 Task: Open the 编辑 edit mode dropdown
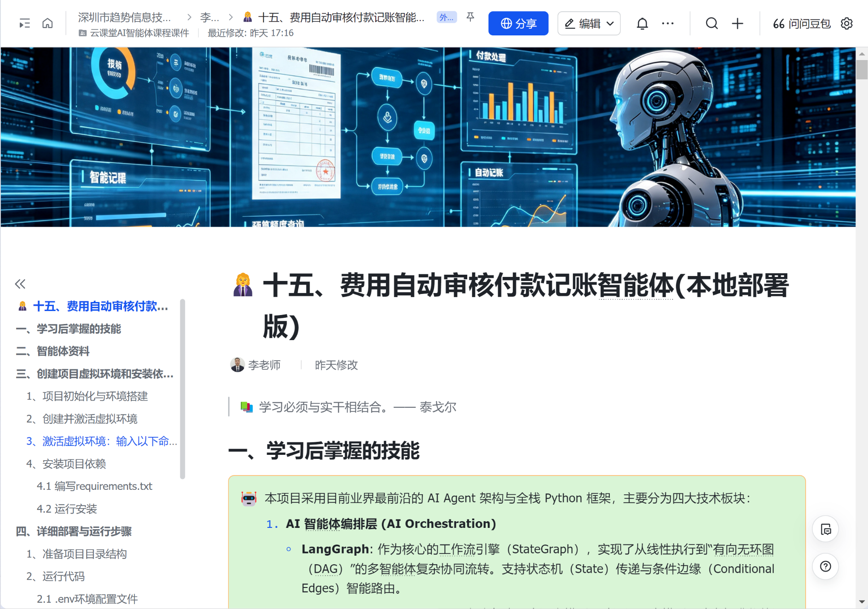[589, 23]
